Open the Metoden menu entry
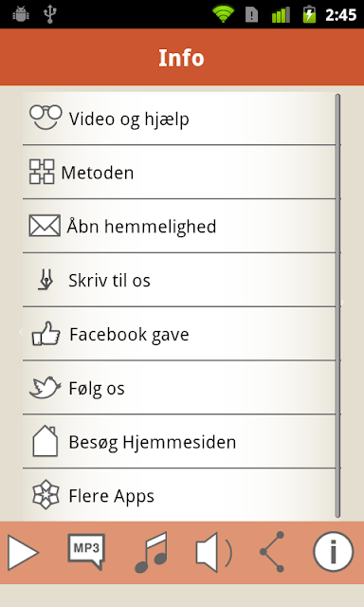Image resolution: width=364 pixels, height=607 pixels. pyautogui.click(x=179, y=172)
